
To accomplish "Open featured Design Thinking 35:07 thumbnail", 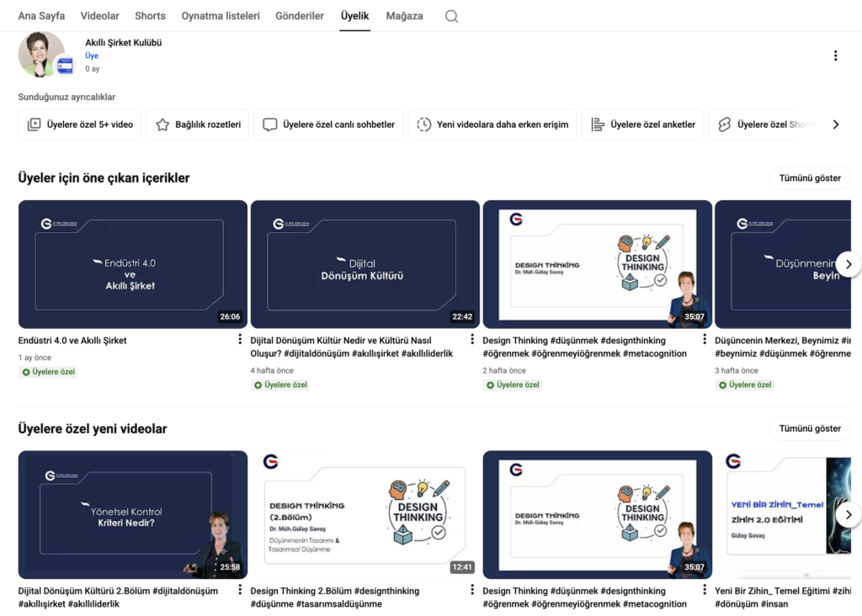I will point(597,264).
